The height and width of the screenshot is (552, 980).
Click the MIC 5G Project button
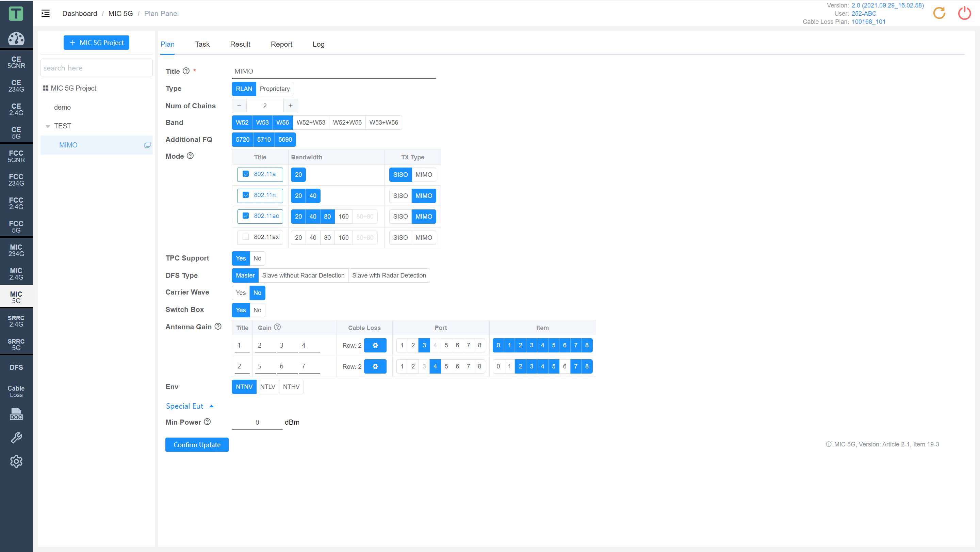(96, 43)
